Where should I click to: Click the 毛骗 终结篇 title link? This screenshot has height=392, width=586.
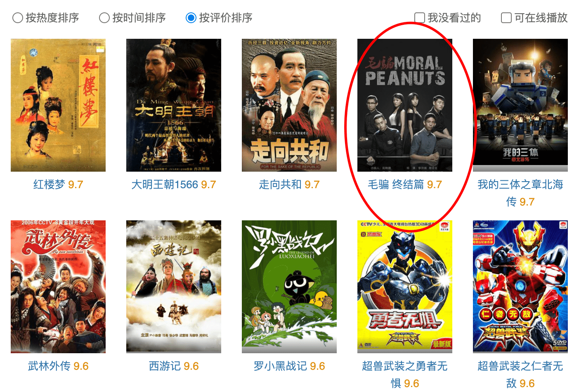396,184
